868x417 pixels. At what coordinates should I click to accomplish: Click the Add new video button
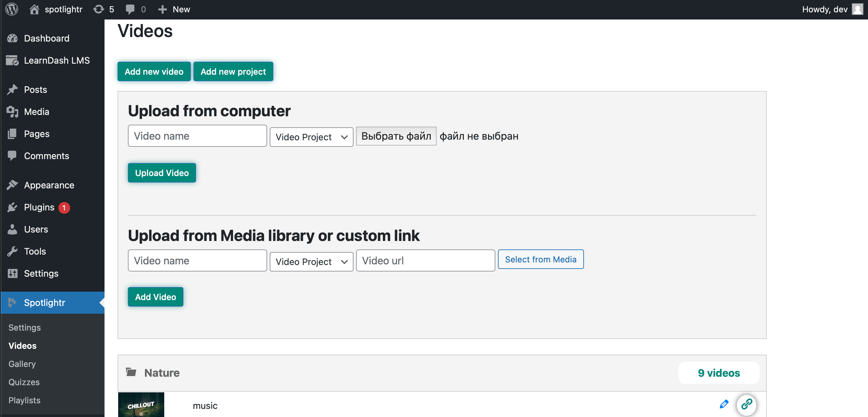pyautogui.click(x=154, y=71)
